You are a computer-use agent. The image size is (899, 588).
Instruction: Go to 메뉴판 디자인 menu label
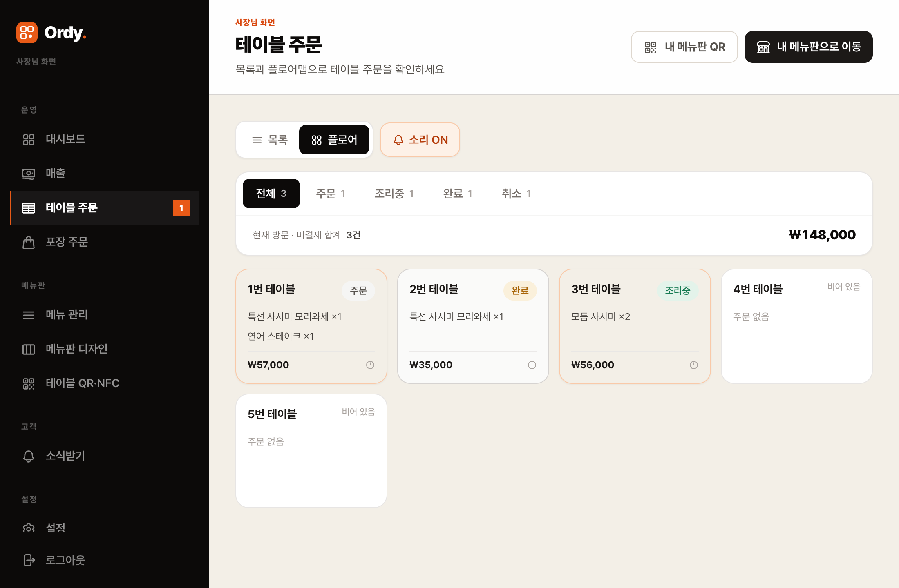click(x=77, y=349)
